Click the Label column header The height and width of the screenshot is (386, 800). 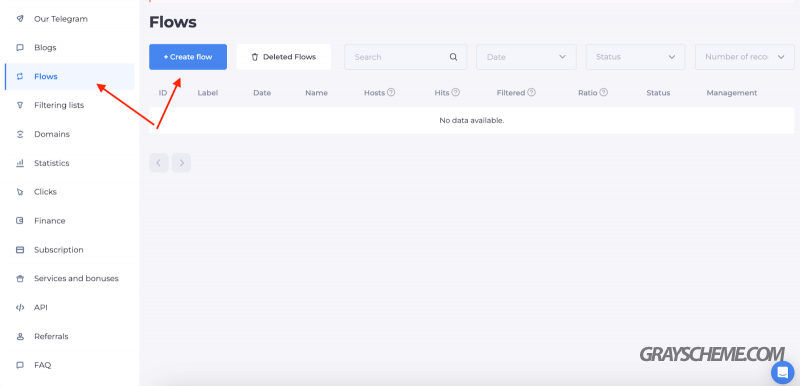click(x=208, y=93)
